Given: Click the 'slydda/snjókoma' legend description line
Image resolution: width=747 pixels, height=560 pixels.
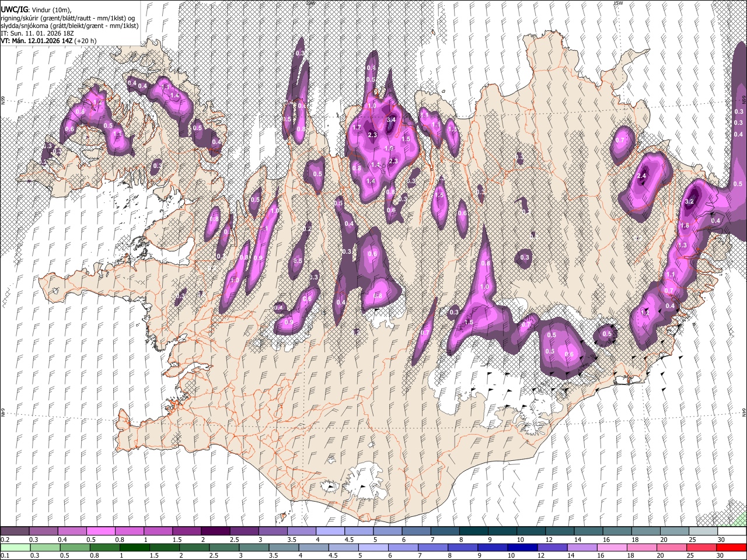Looking at the screenshot, I should tap(69, 26).
